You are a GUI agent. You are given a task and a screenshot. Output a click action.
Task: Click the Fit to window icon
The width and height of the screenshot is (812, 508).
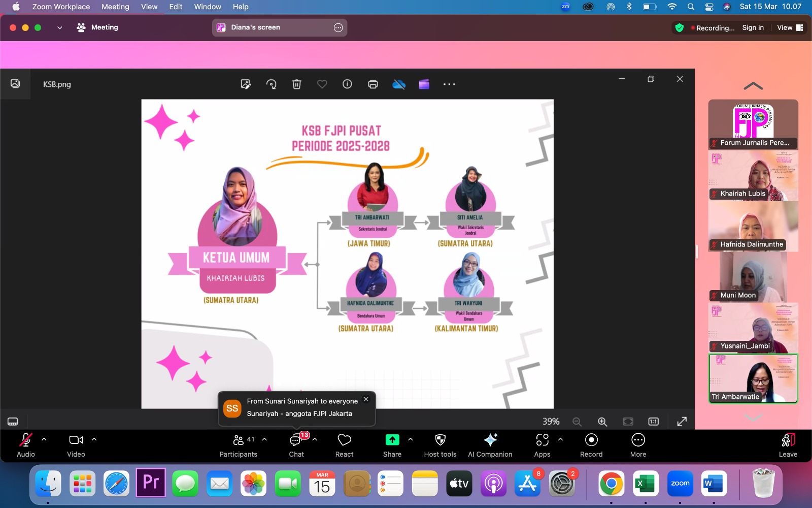point(628,422)
